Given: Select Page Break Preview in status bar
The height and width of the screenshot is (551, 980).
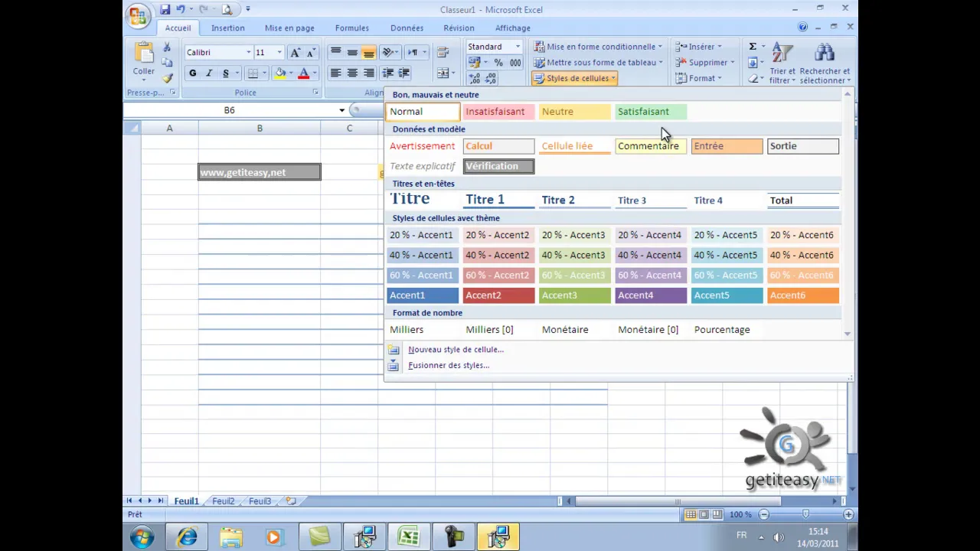Looking at the screenshot, I should 717,514.
